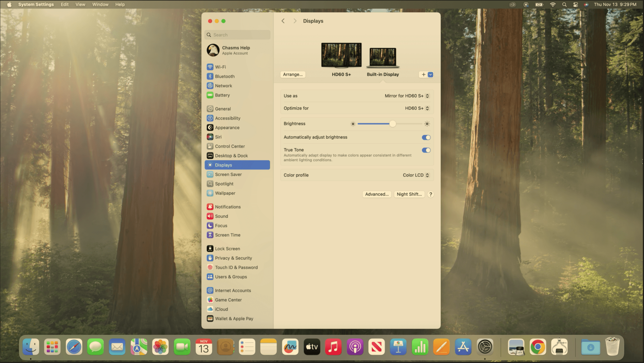Go to Wallpaper settings

click(x=225, y=193)
